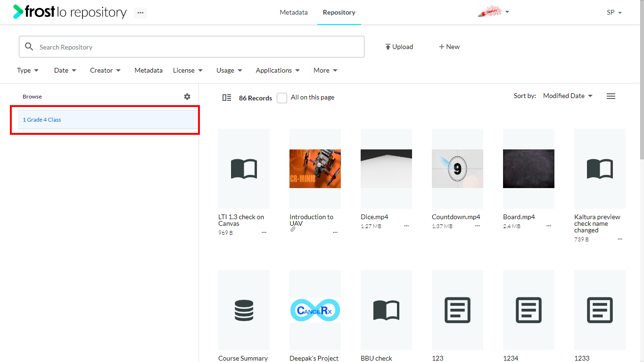Screen dimensions: 644x362
Task: Click LTI 1.3 check on Canvas title
Action: [x=241, y=220]
